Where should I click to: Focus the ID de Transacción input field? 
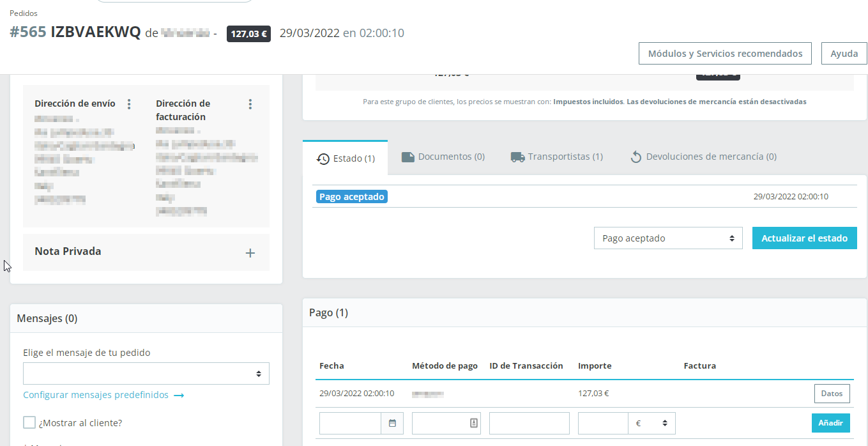529,423
